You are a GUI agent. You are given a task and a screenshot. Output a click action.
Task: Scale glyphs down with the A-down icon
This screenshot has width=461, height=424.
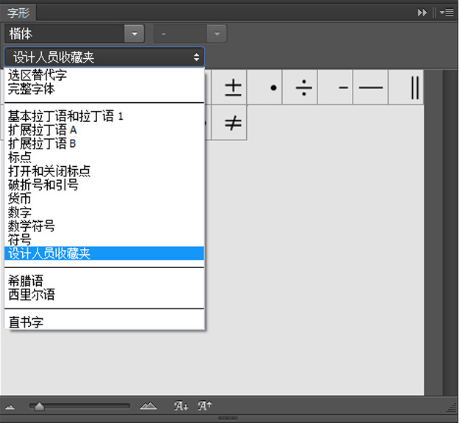click(x=181, y=406)
